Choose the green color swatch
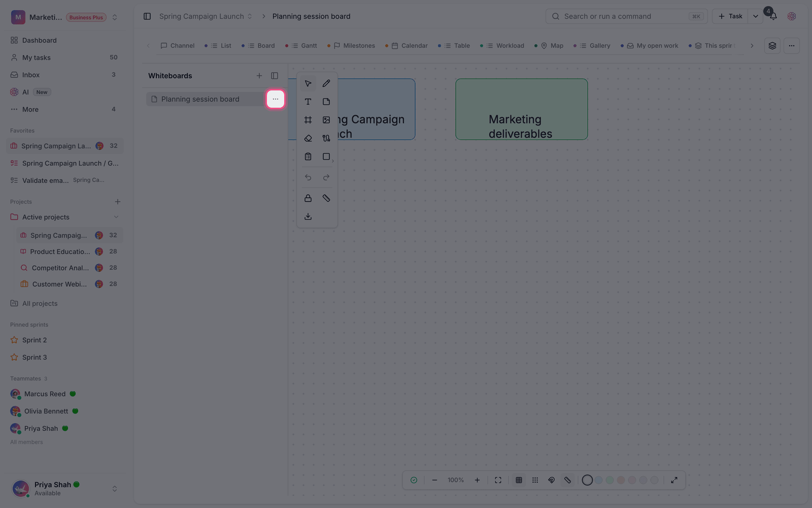Image resolution: width=812 pixels, height=508 pixels. coord(610,480)
